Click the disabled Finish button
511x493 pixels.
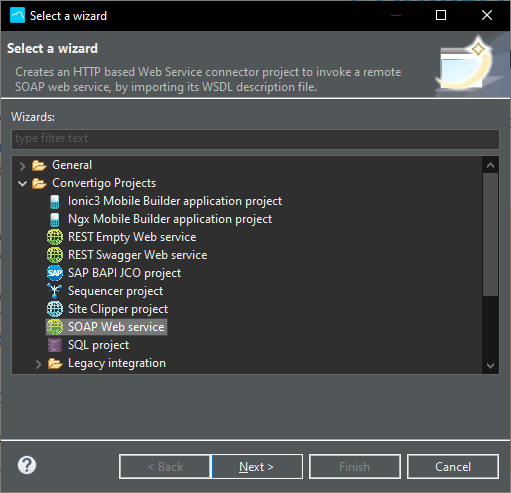point(355,467)
